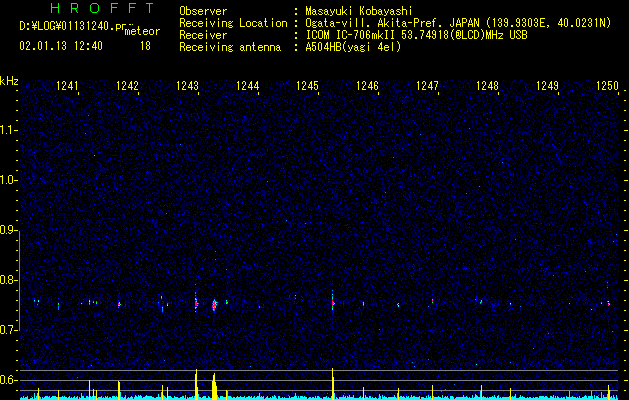Click the Receiving Location label
Viewport: 629px width, 400px height.
click(x=233, y=23)
